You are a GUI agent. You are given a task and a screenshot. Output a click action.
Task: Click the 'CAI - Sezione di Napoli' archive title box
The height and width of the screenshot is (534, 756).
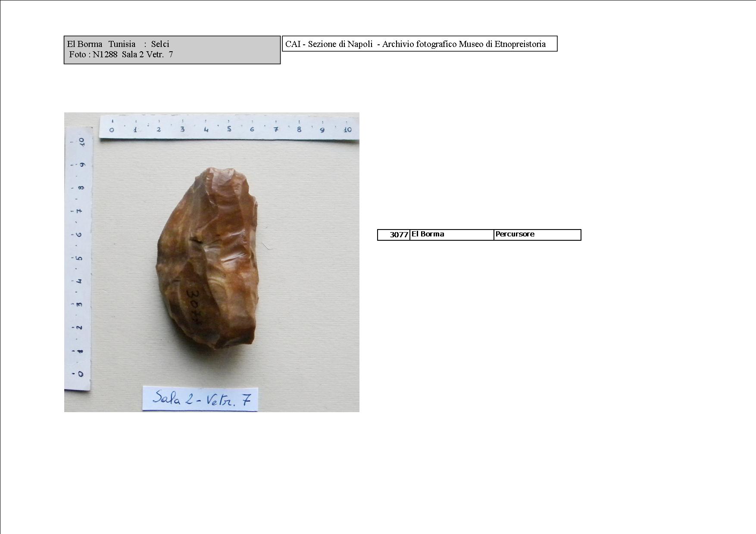pyautogui.click(x=420, y=44)
